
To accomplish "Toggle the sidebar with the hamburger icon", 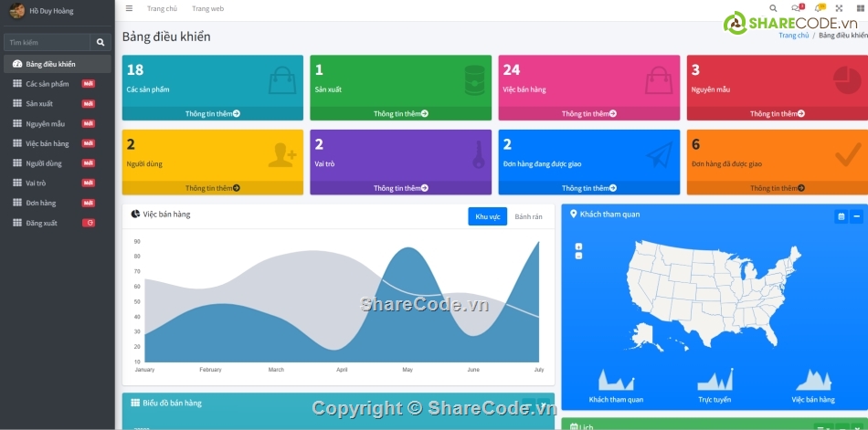I will click(x=129, y=8).
